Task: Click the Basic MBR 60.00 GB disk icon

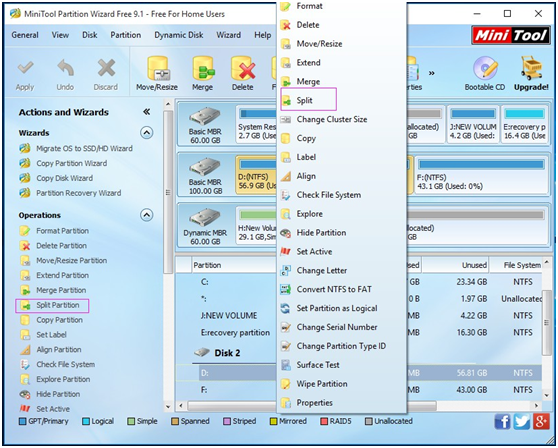Action: [x=205, y=116]
